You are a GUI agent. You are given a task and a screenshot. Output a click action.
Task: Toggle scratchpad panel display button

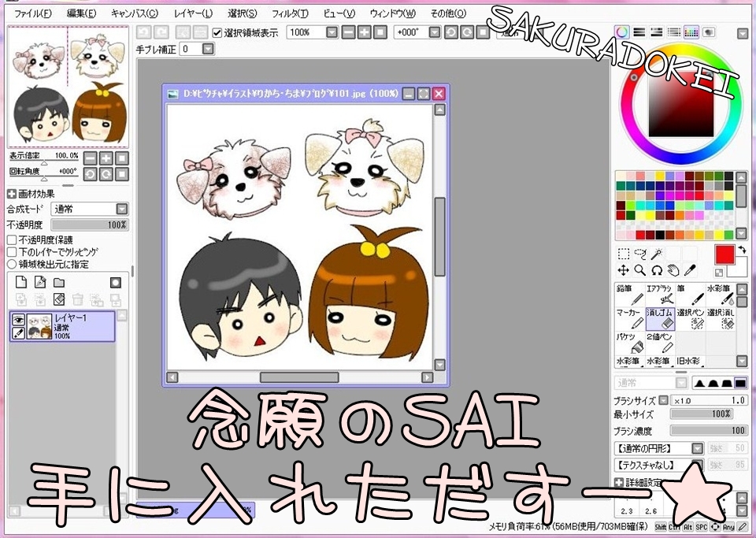point(709,32)
